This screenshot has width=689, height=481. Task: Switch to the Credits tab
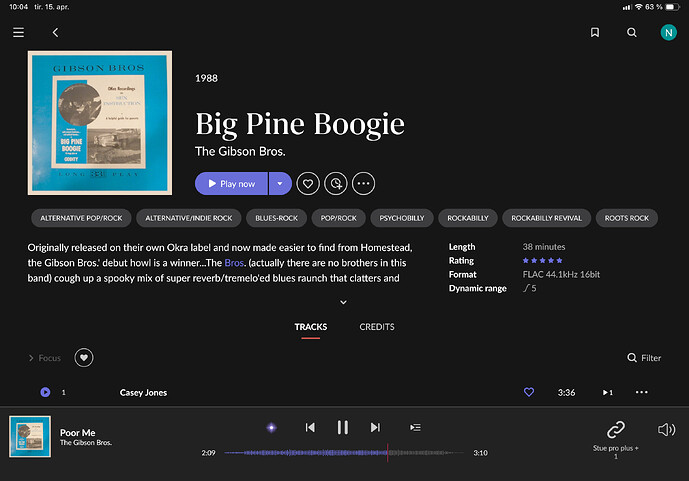(x=377, y=327)
